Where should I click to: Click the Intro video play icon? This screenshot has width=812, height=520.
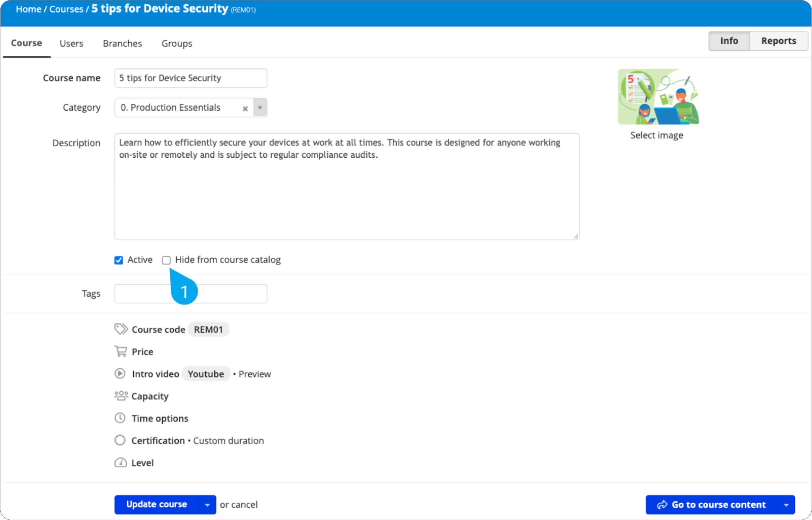coord(120,373)
